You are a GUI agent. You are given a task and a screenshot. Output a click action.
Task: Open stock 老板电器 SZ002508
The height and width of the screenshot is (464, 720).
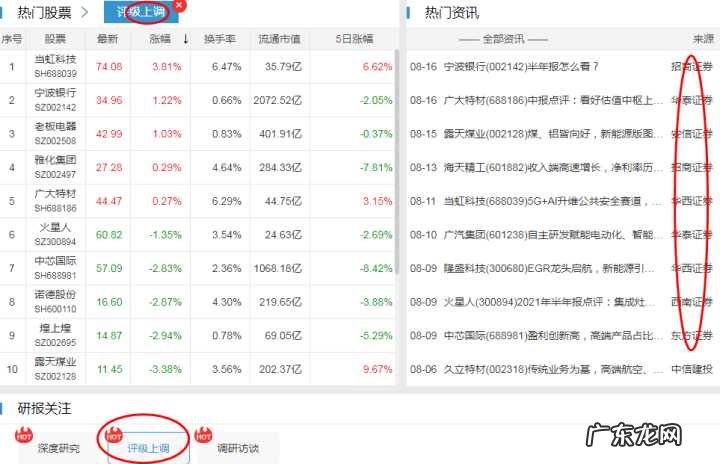pos(56,133)
